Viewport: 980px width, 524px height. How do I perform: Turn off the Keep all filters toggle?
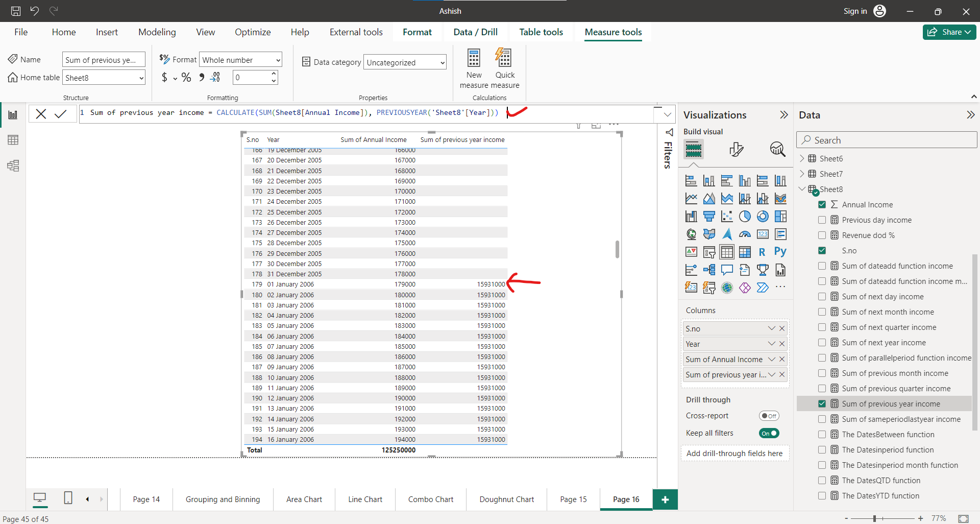[x=769, y=433]
